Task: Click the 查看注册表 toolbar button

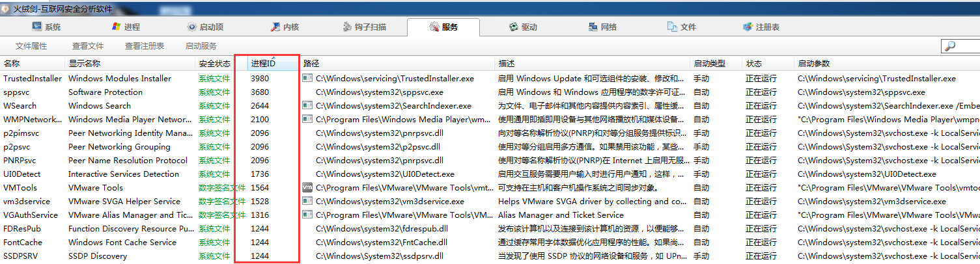Action: pos(145,46)
